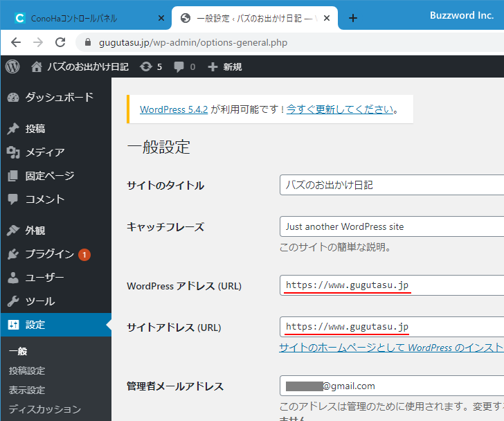Screen dimensions: 504x421
Task: Click the 管理者メールアドレス field
Action: [x=392, y=386]
